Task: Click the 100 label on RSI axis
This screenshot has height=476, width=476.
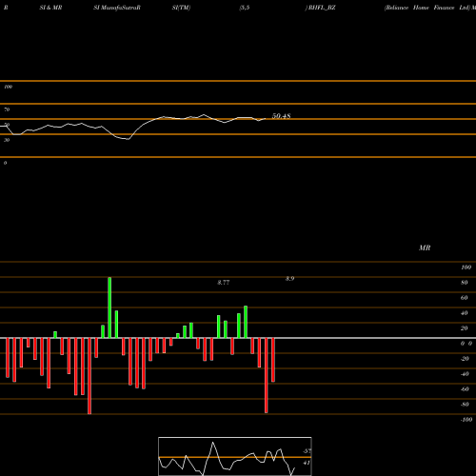Action: point(8,87)
